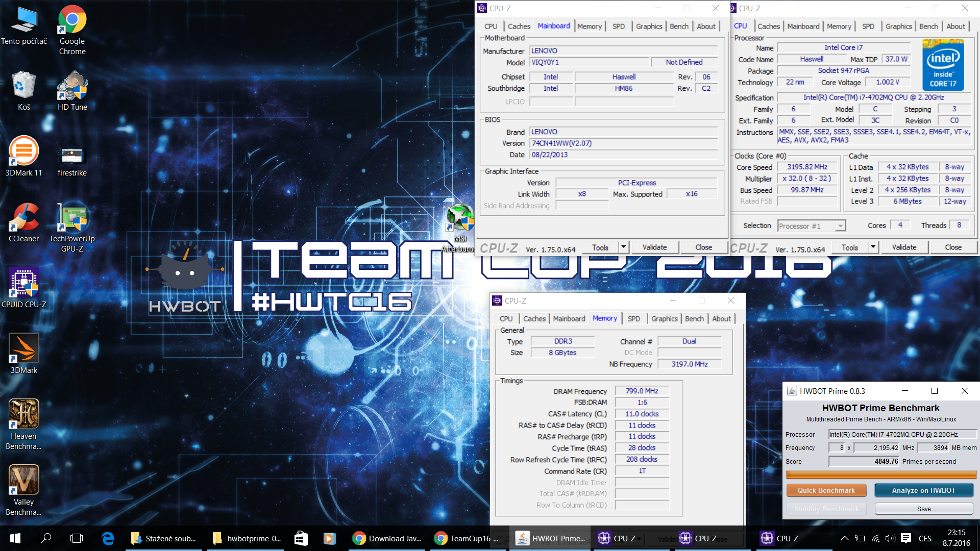Open Memory tab in Mainboard CPU-Z window
980x551 pixels.
click(590, 27)
